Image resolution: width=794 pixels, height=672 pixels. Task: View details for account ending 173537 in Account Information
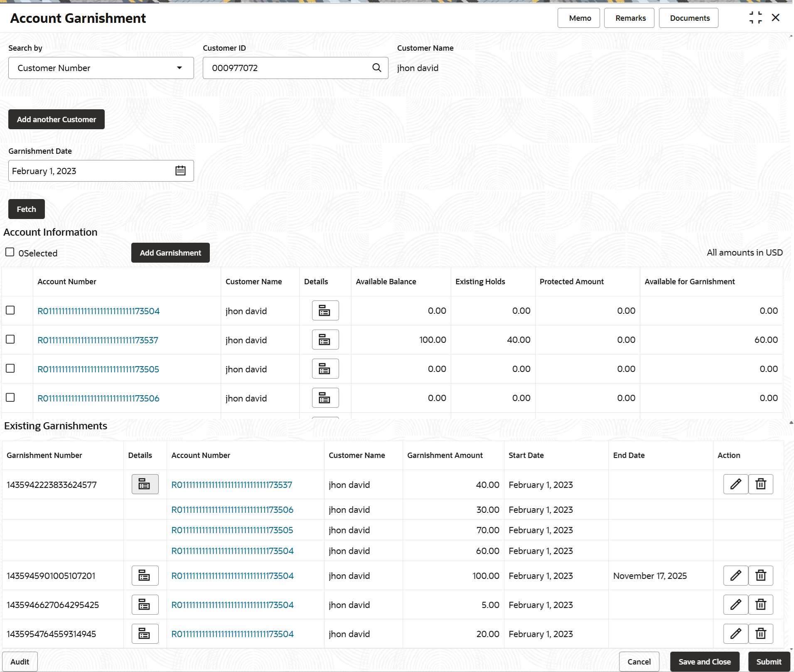click(x=325, y=340)
